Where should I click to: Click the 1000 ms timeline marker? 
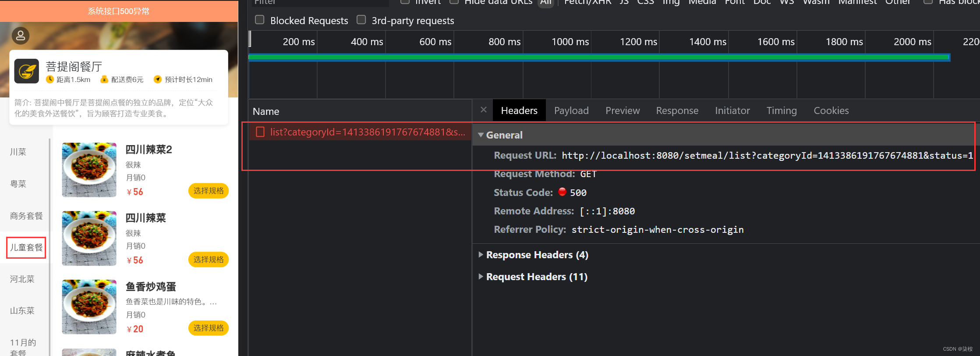click(x=570, y=42)
